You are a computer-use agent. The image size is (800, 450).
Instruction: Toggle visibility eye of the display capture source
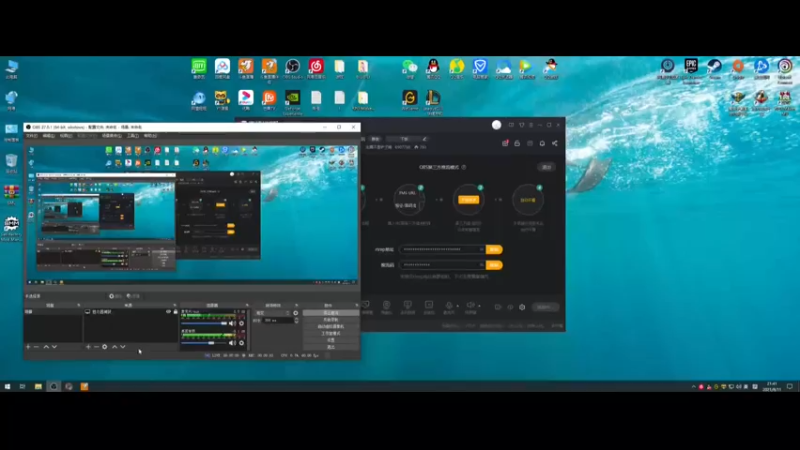168,311
